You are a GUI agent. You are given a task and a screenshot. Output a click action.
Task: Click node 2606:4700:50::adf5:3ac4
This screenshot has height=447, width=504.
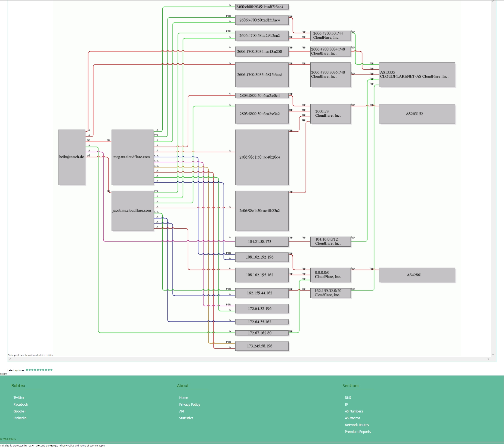[x=262, y=20]
